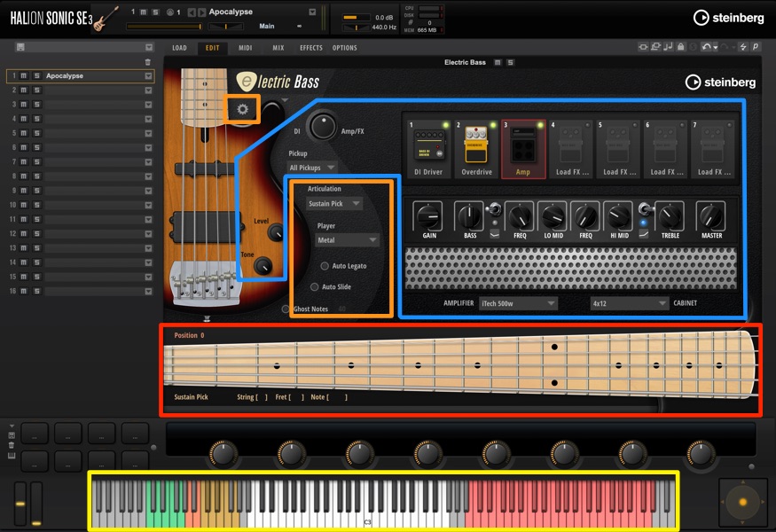
Task: Click the small keyboard icon beside trigger pads
Action: 12,456
